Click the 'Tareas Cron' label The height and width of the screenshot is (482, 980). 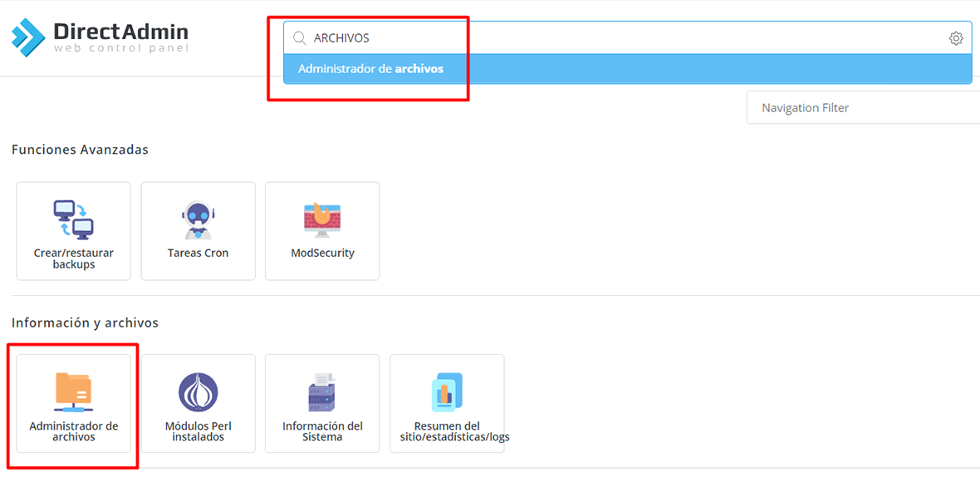click(x=198, y=253)
